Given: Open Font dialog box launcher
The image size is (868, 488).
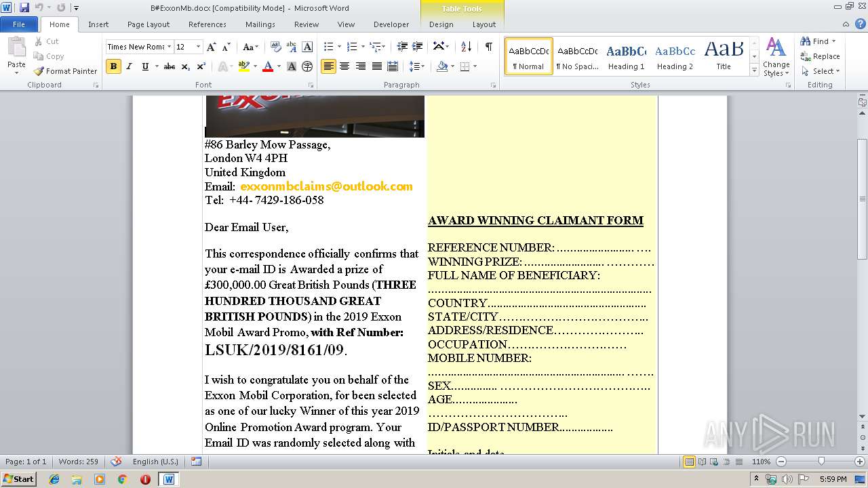Looking at the screenshot, I should tap(311, 85).
